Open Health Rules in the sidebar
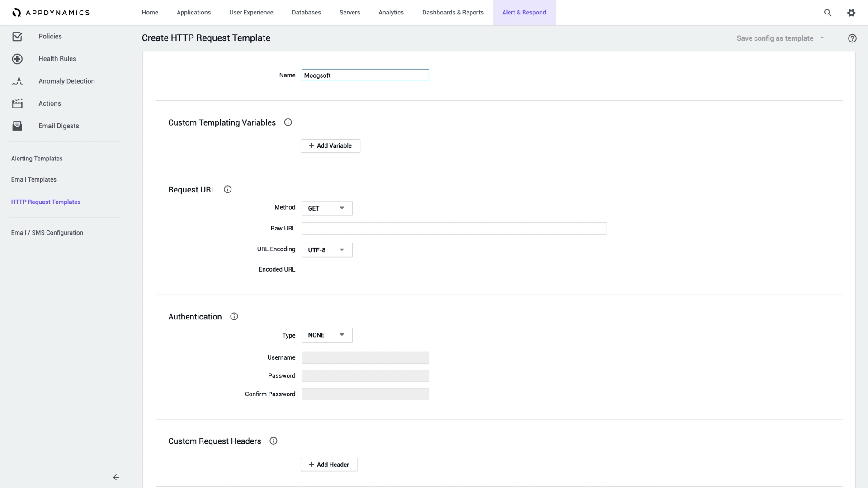Image resolution: width=868 pixels, height=488 pixels. click(57, 59)
